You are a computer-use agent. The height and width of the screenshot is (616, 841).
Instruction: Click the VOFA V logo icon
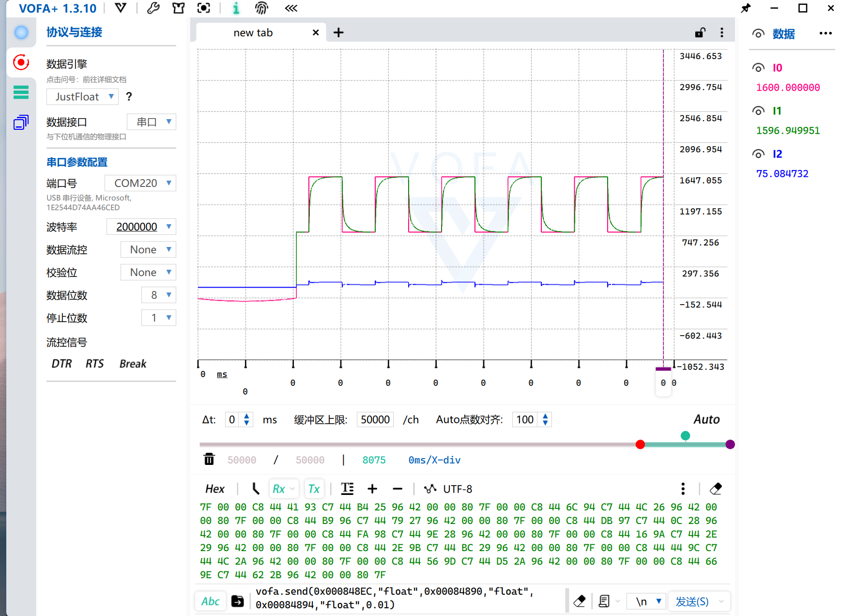click(121, 8)
